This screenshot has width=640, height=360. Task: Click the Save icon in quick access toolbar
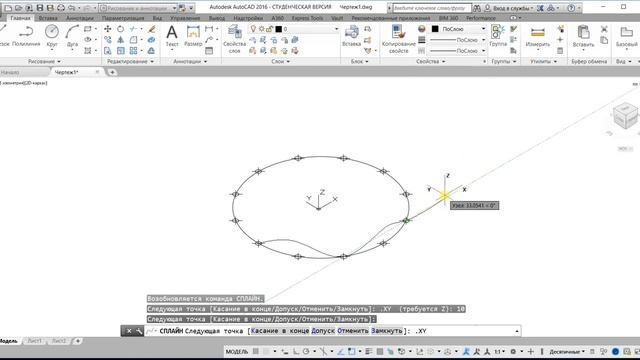click(x=40, y=8)
